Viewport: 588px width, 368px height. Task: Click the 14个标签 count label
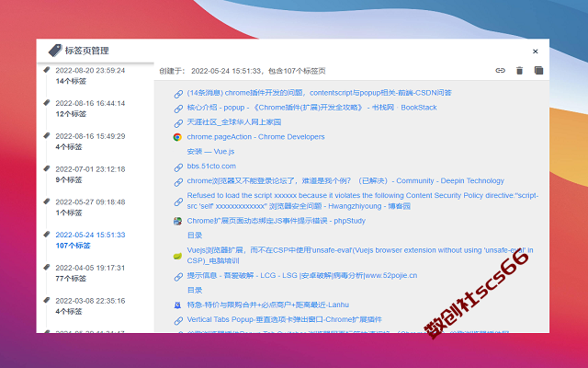click(71, 81)
